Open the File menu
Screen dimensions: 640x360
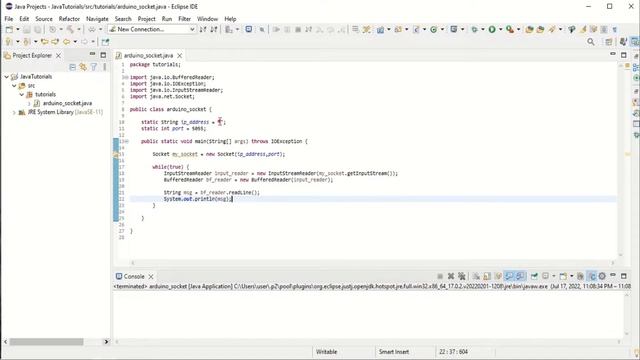tap(9, 19)
